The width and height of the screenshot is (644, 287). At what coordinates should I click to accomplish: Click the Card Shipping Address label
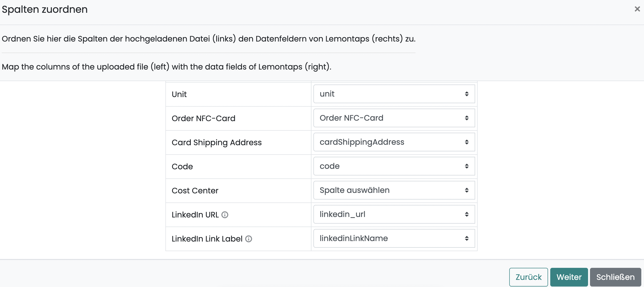216,142
